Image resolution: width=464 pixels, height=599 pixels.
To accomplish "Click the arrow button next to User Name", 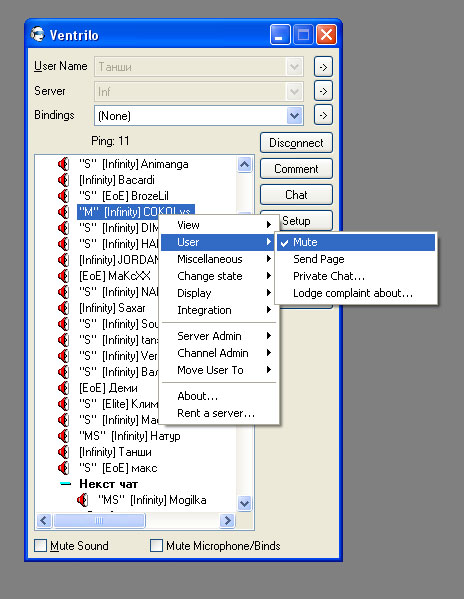I will pos(323,67).
